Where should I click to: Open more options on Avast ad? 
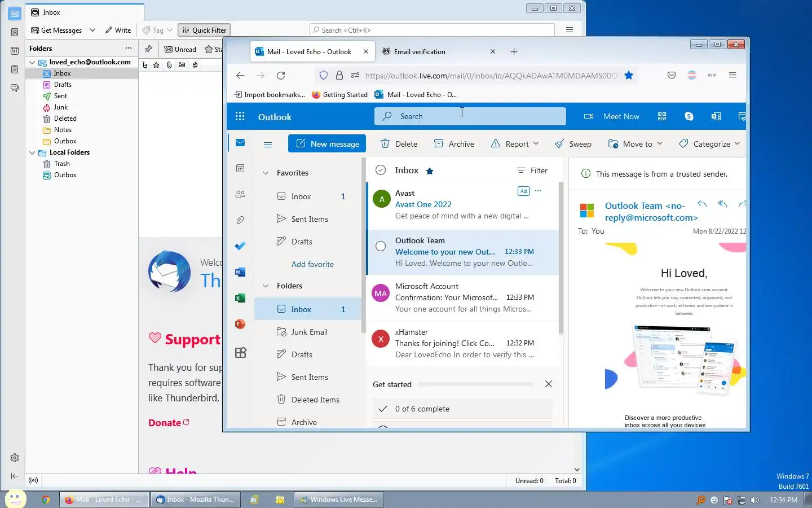(x=538, y=191)
